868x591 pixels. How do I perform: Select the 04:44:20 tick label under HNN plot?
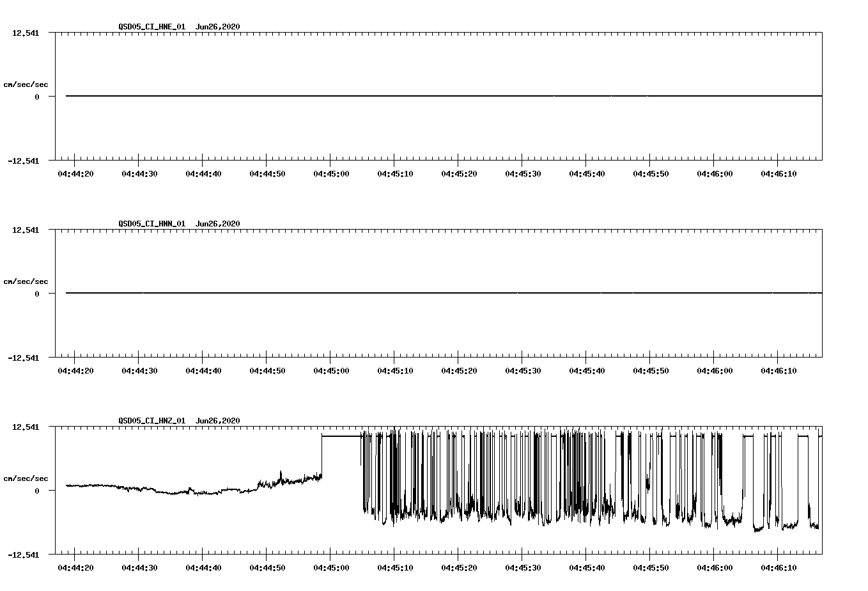coord(75,371)
